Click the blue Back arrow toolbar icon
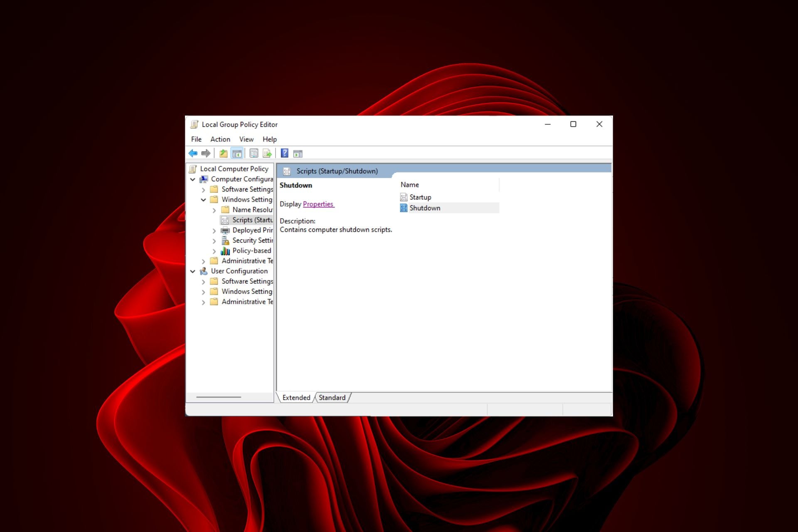The width and height of the screenshot is (798, 532). [x=193, y=153]
